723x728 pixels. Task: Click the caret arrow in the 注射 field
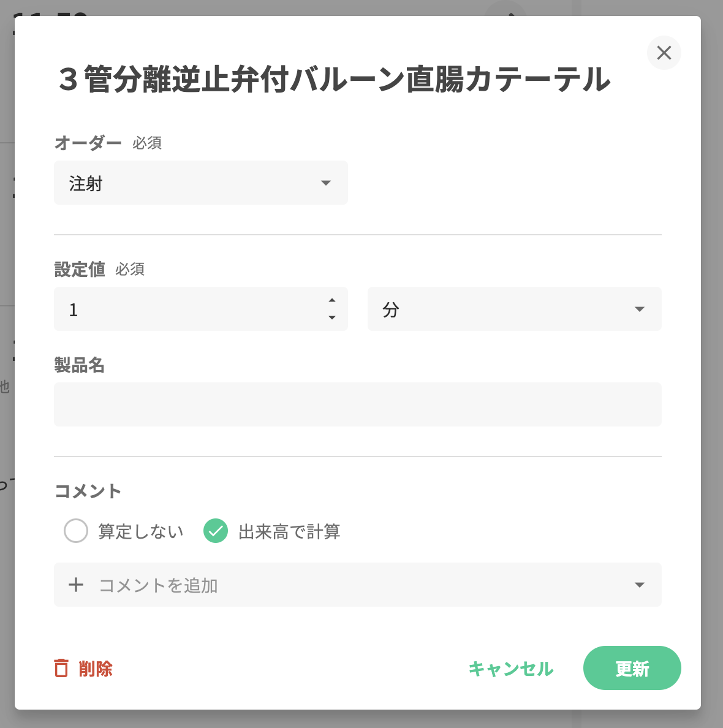[x=326, y=183]
